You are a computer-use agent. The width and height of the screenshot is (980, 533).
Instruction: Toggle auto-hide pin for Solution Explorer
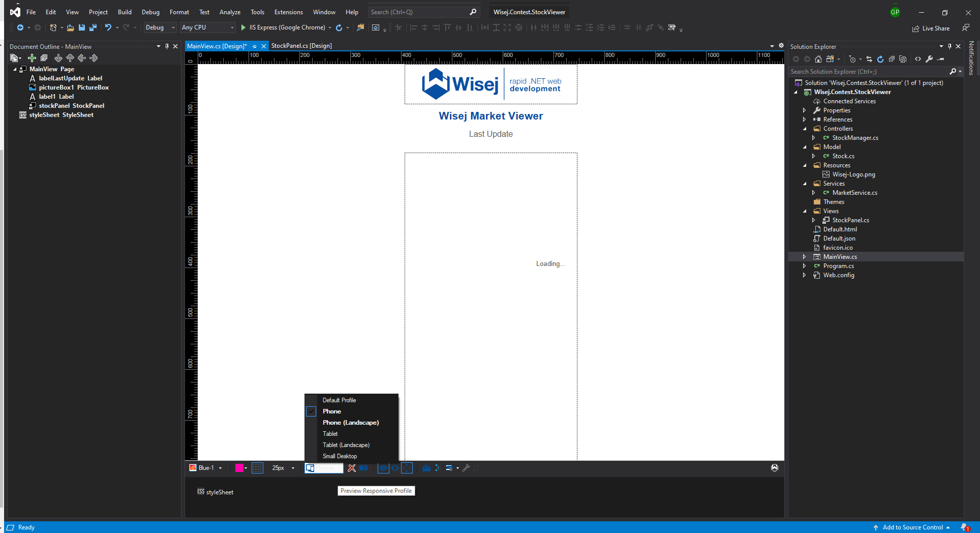click(x=950, y=46)
